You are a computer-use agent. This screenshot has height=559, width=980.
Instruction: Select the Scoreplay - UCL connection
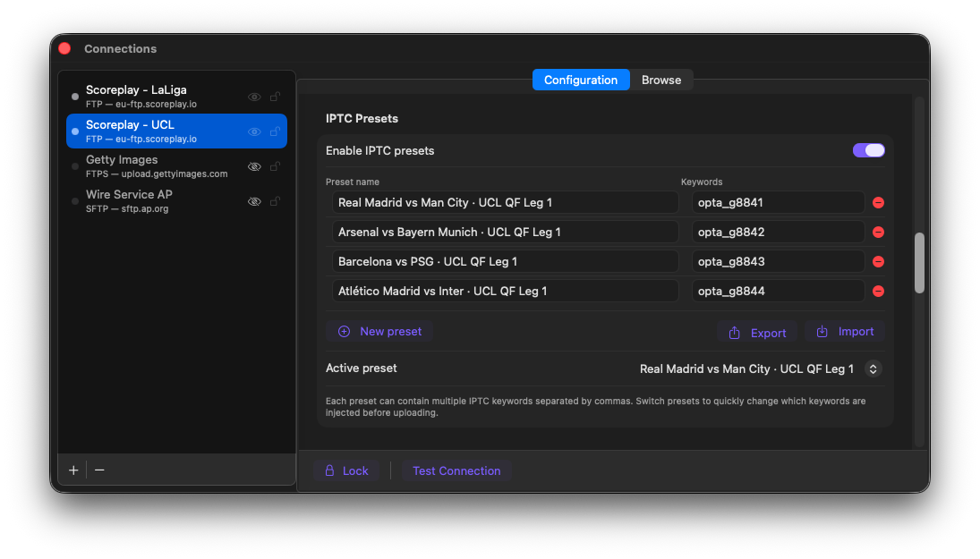point(176,131)
